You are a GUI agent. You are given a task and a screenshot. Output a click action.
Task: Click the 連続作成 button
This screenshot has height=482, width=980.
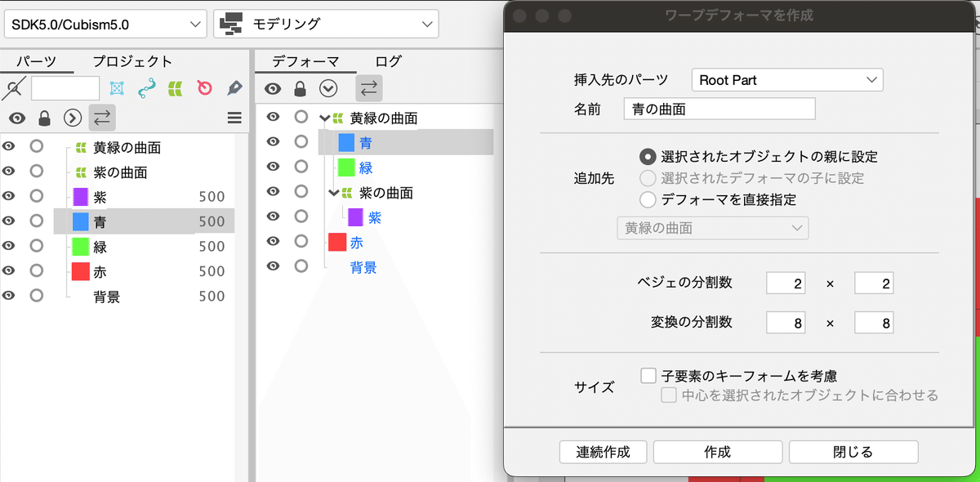pyautogui.click(x=604, y=452)
